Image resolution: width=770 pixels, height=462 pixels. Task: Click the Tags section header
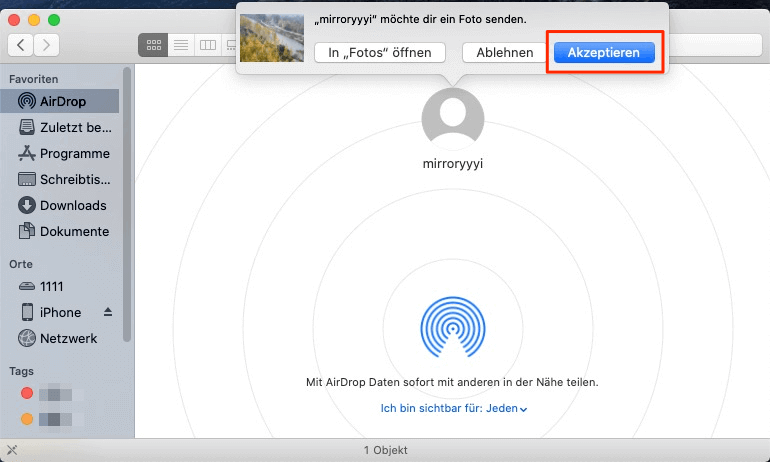[x=21, y=371]
